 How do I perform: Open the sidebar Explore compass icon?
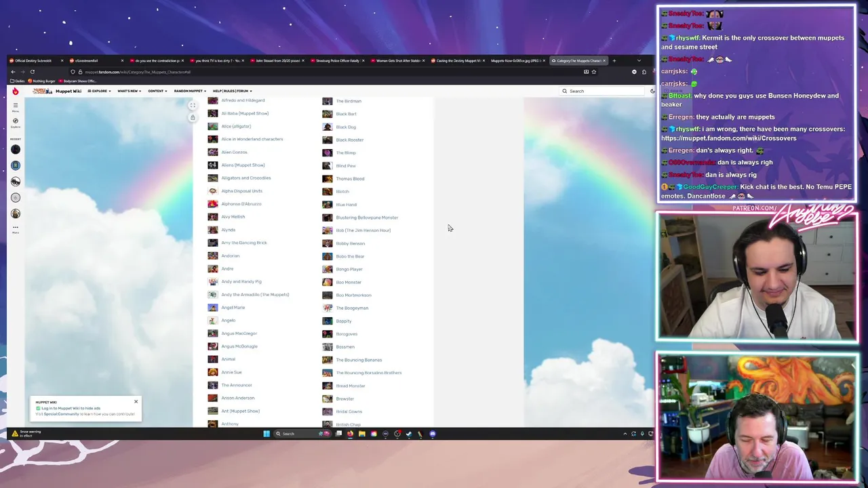(15, 122)
